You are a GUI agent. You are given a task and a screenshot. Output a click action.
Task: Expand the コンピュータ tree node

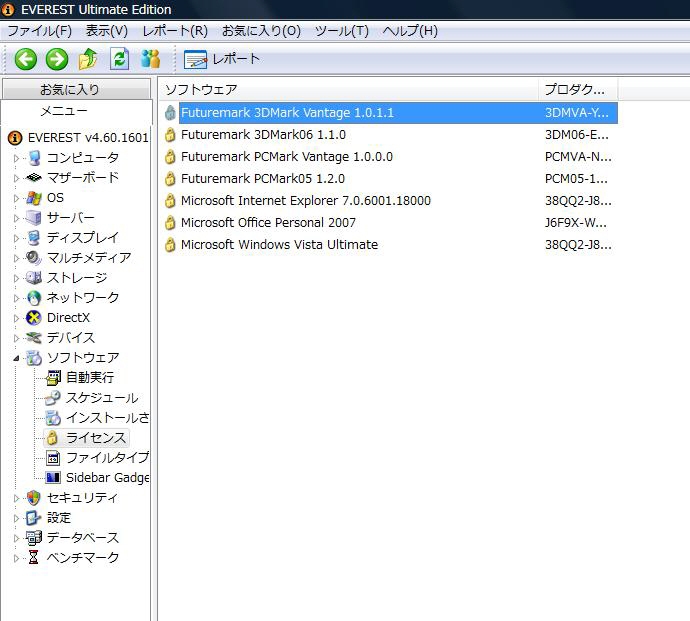[16, 158]
